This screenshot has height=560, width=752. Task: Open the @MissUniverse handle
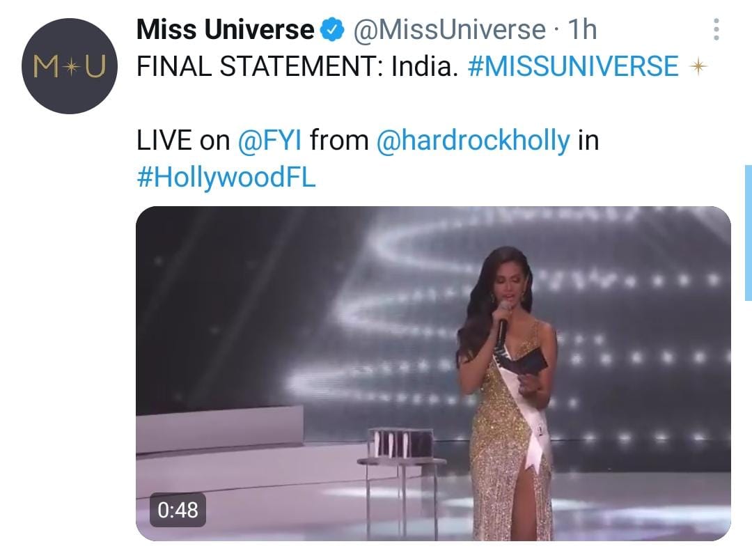[449, 30]
